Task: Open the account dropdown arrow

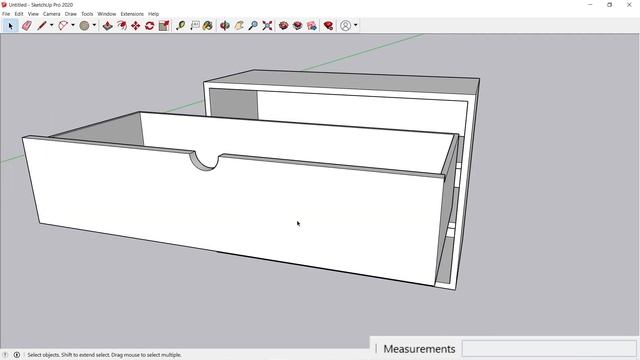Action: click(356, 25)
